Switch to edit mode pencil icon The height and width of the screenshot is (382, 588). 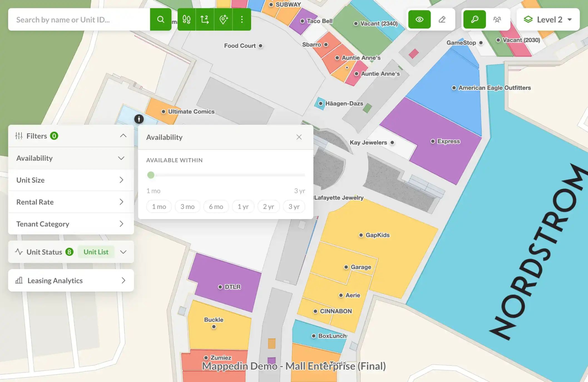442,19
